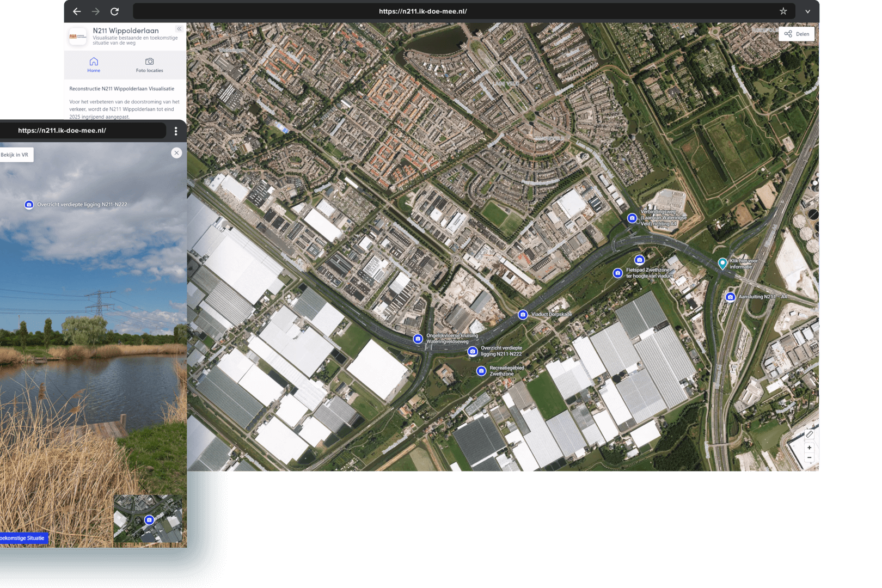Click the Bekijk in VR button

pos(15,155)
